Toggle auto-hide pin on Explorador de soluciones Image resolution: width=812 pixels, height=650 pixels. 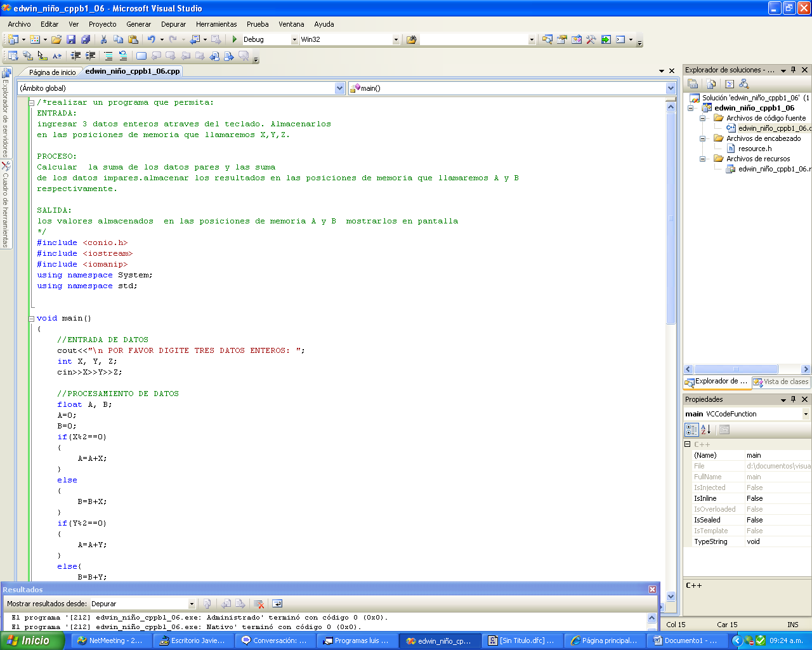(x=794, y=70)
